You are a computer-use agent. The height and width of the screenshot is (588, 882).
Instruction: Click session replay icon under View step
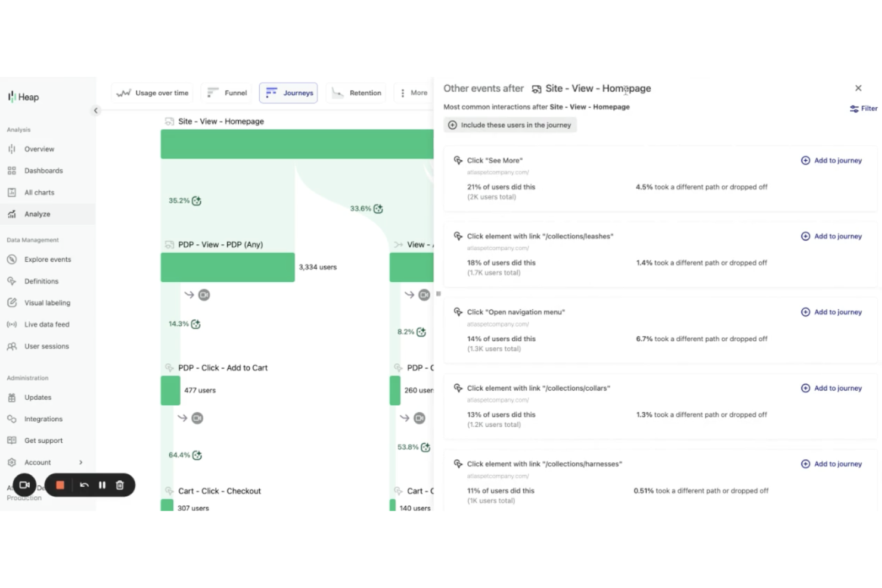tap(424, 295)
